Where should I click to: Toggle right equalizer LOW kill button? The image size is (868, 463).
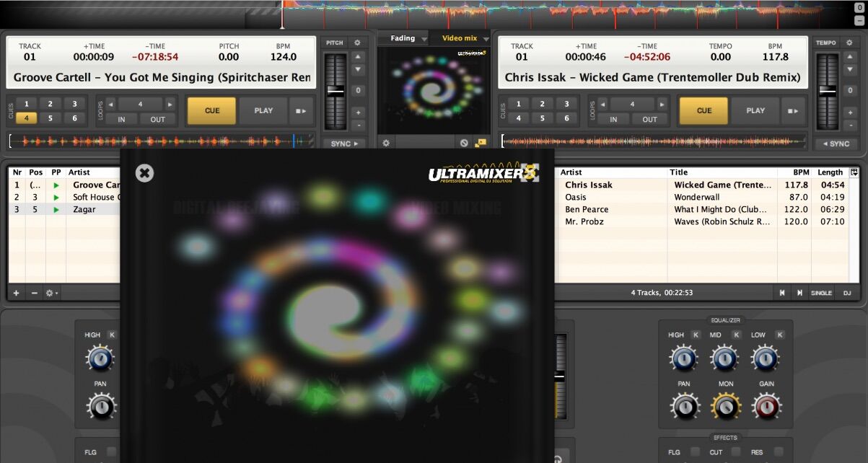pyautogui.click(x=779, y=335)
